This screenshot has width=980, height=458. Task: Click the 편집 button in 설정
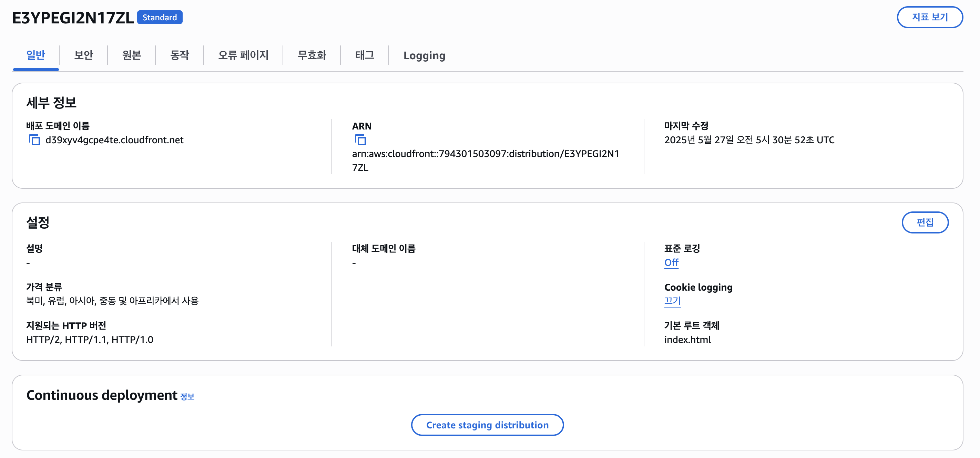(x=925, y=222)
